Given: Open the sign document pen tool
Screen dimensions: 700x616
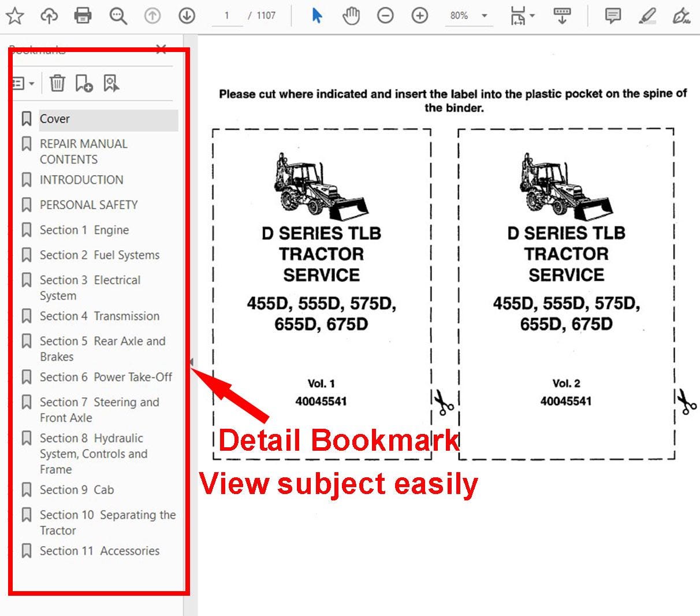Looking at the screenshot, I should point(682,16).
